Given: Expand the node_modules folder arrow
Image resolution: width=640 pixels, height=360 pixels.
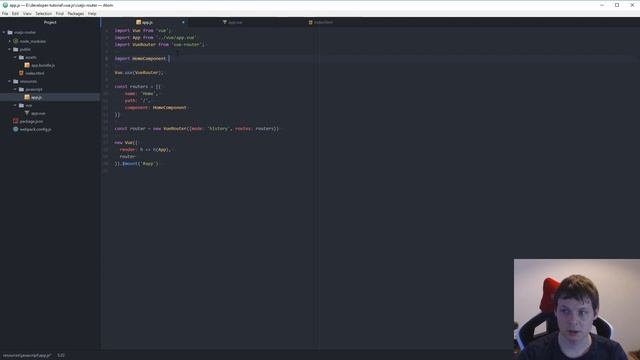Looking at the screenshot, I should [x=10, y=41].
